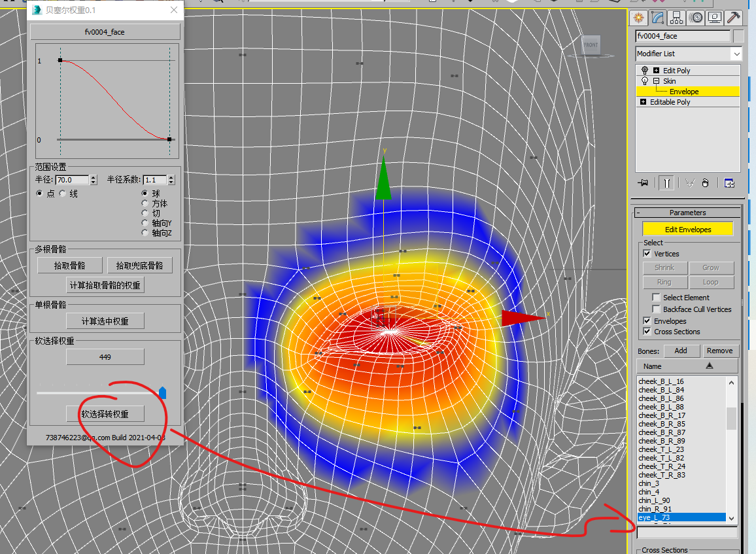Click the 软选择转权重 button
The image size is (756, 554).
(105, 414)
